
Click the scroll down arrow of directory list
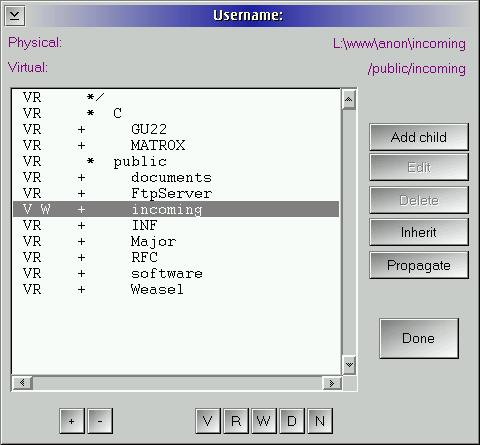[349, 365]
